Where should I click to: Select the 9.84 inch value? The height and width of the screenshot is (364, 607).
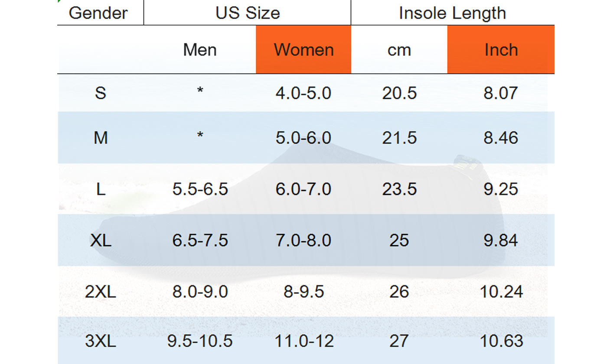point(501,240)
